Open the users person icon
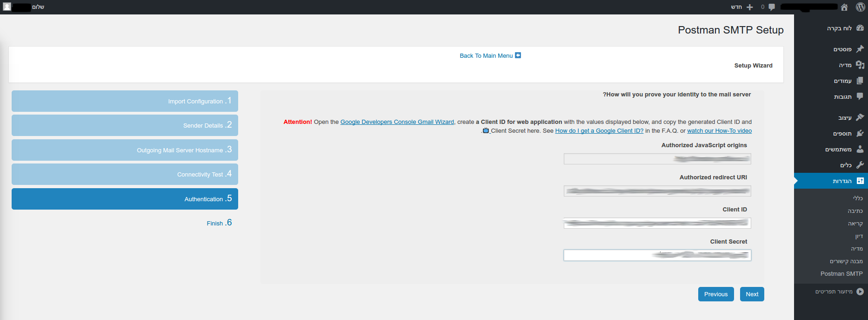The image size is (868, 320). coord(860,149)
